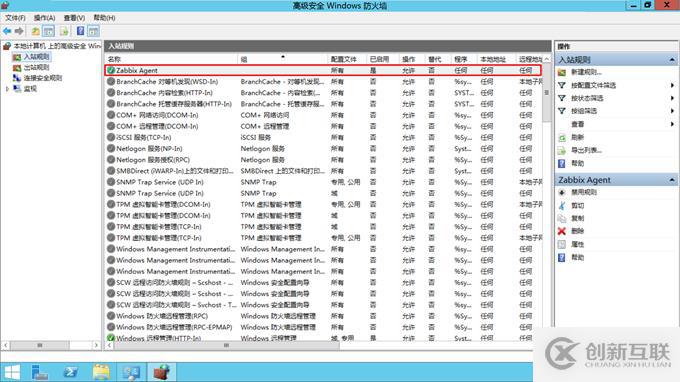
Task: Click the scissors 剪切 icon
Action: click(562, 206)
